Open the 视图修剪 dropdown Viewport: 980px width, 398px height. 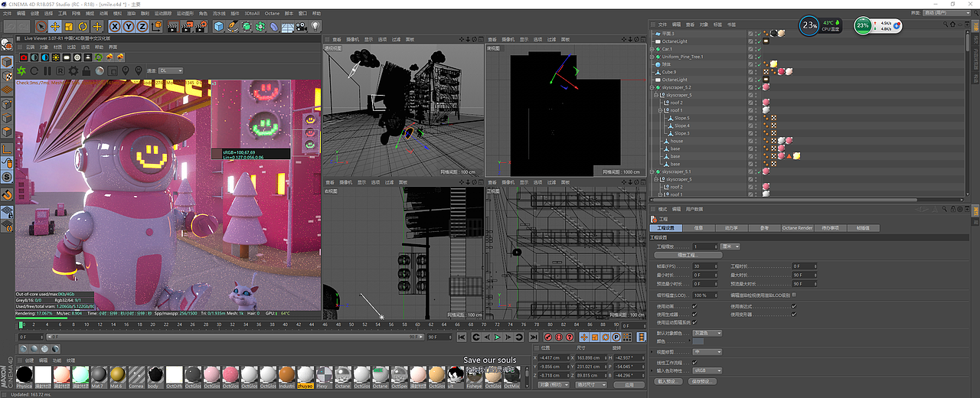[707, 352]
